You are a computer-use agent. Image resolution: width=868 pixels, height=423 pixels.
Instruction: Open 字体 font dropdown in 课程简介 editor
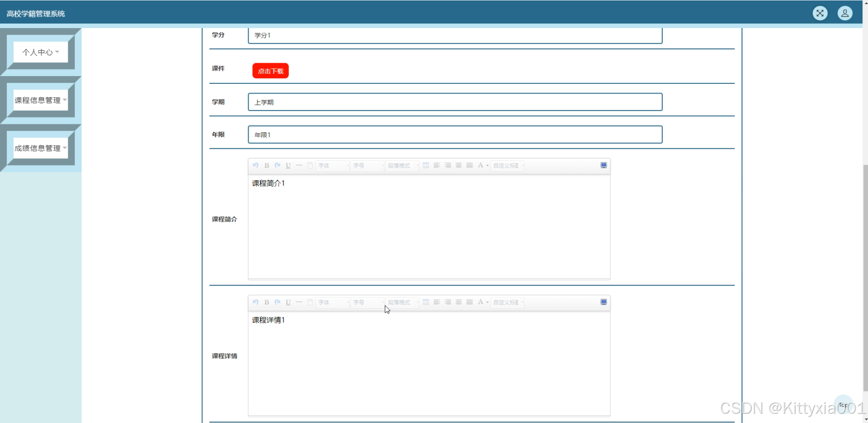[x=333, y=165]
